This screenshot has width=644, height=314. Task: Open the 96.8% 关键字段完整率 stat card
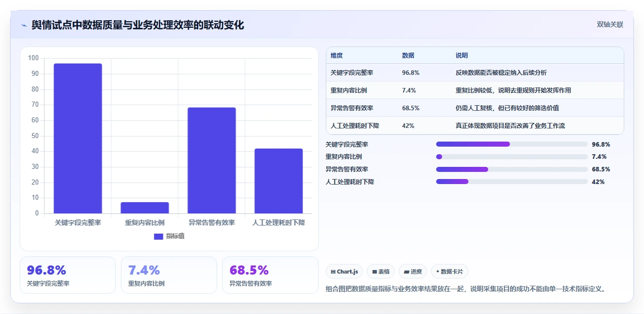(x=68, y=275)
